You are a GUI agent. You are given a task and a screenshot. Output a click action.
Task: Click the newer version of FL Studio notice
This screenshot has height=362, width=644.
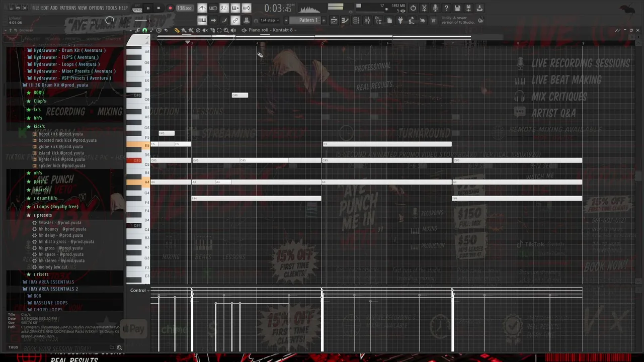tap(457, 20)
